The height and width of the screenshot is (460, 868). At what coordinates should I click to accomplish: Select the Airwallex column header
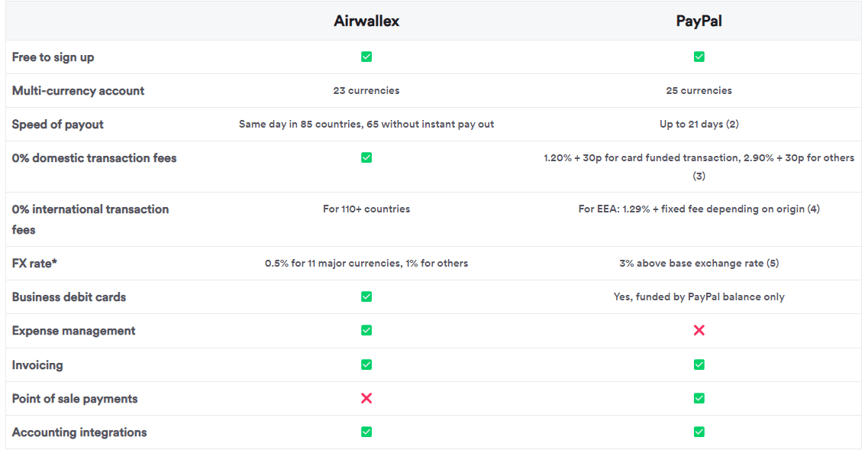(x=366, y=21)
